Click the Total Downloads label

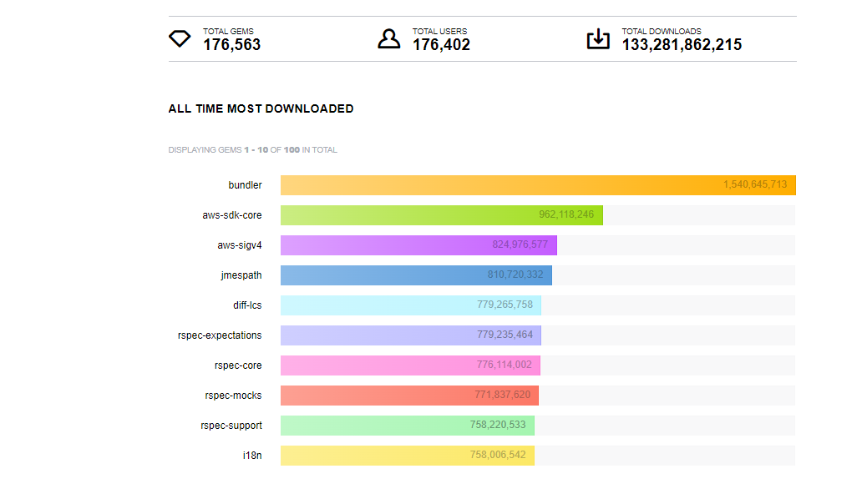(662, 32)
